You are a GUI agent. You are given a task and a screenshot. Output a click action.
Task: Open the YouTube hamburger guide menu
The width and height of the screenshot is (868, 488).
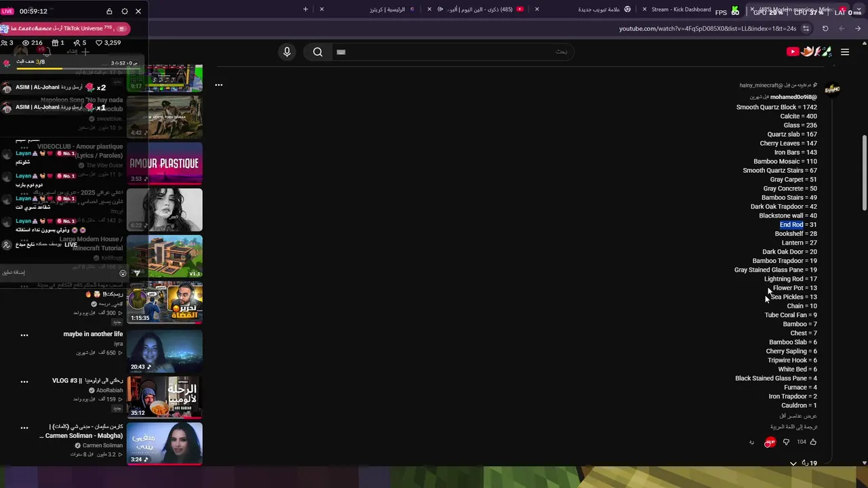coord(845,52)
